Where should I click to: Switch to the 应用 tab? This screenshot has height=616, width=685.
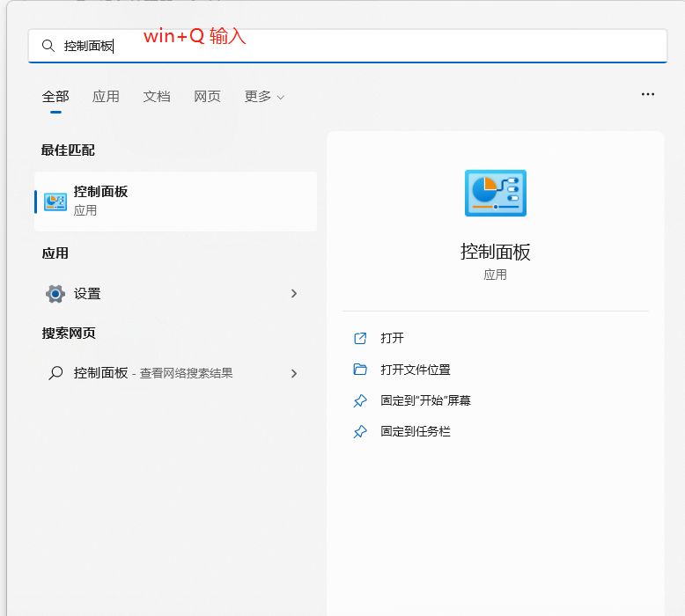(x=106, y=97)
